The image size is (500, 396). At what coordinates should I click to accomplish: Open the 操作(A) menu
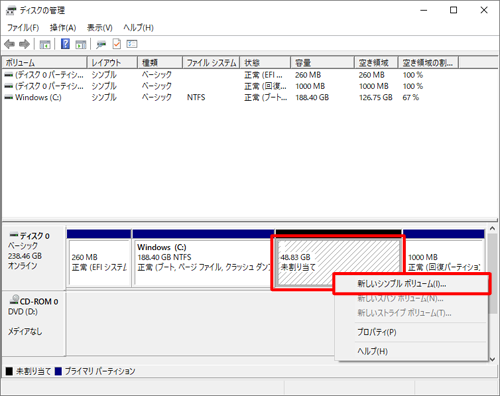pyautogui.click(x=63, y=28)
